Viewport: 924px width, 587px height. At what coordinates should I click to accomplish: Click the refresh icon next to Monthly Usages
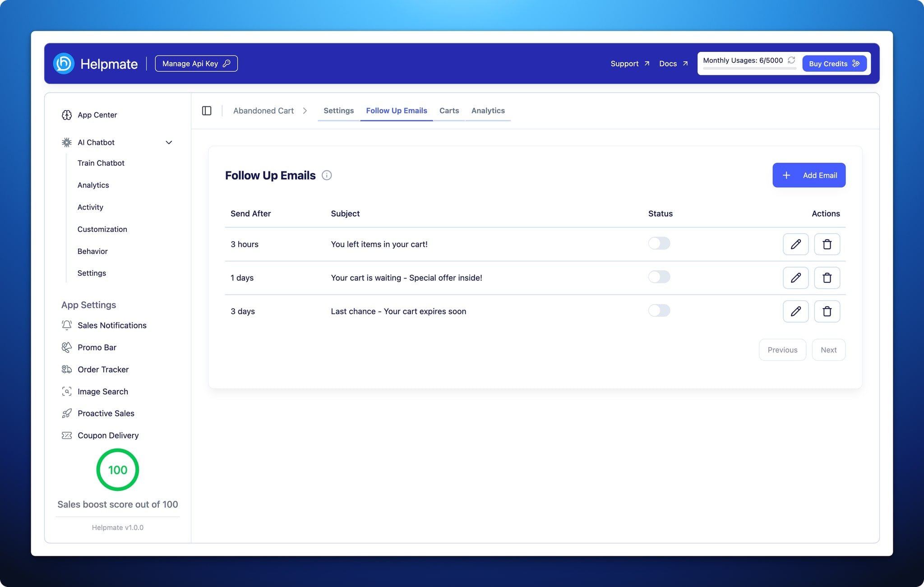point(791,60)
